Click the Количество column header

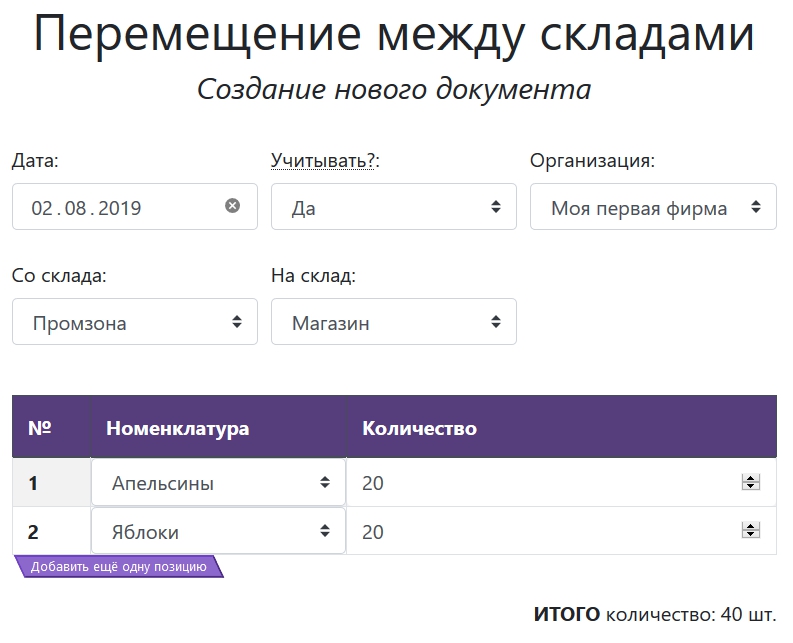coord(419,428)
